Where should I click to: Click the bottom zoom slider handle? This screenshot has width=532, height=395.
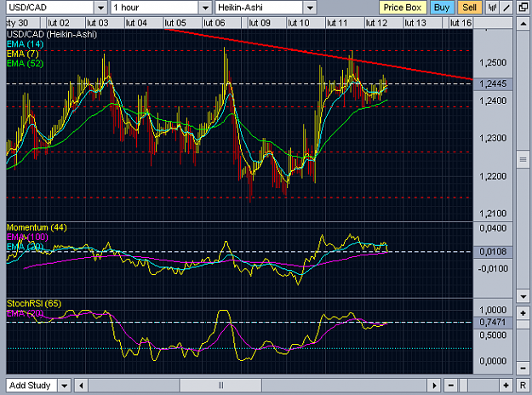[x=464, y=386]
